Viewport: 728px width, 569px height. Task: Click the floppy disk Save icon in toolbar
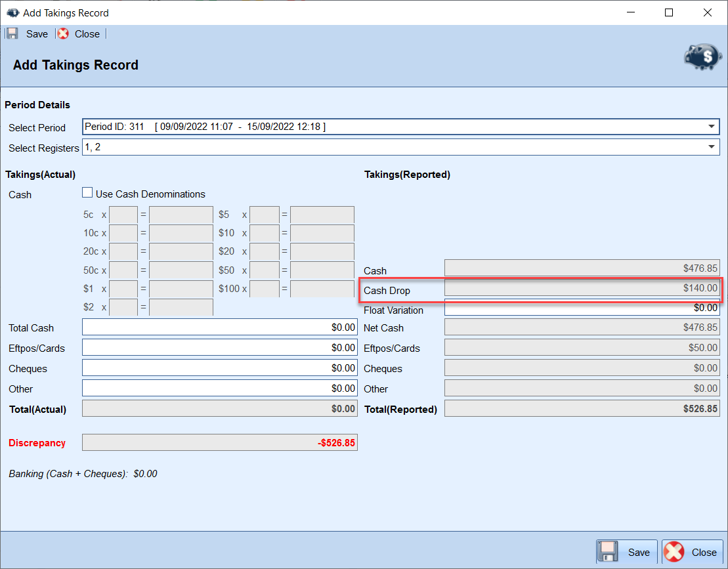tap(12, 33)
